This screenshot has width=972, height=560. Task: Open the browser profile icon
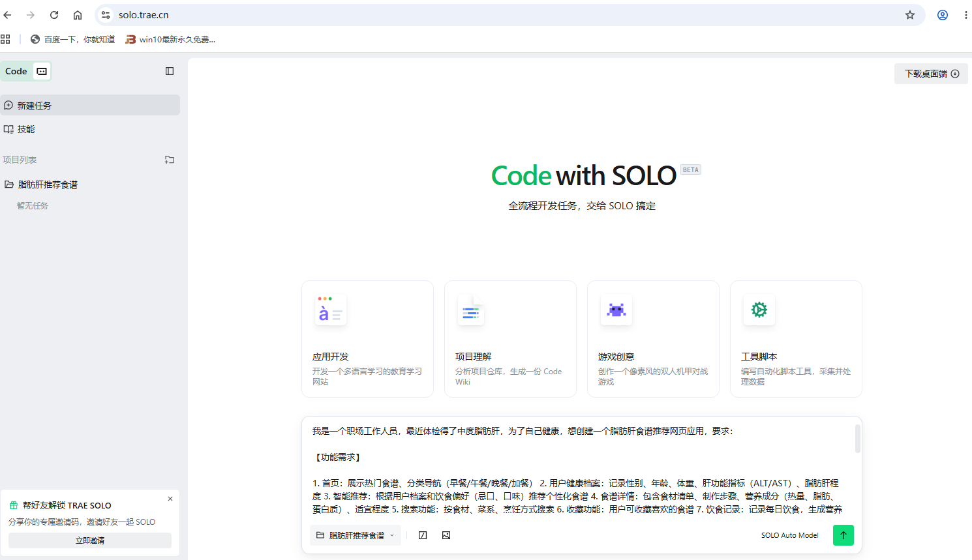coord(943,15)
